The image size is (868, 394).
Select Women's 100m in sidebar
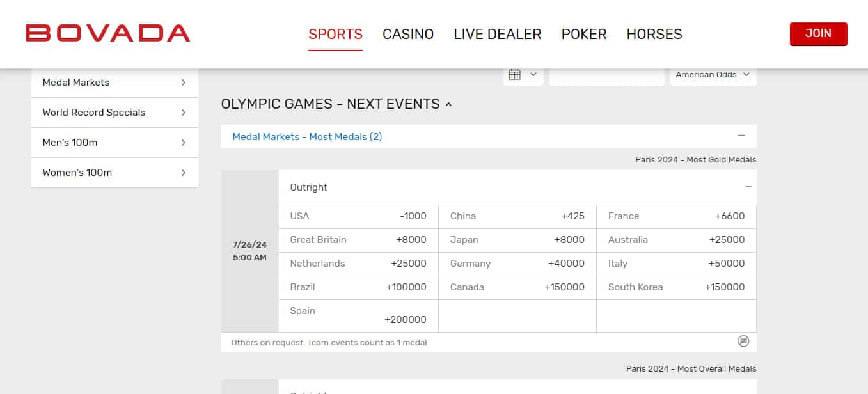(114, 173)
